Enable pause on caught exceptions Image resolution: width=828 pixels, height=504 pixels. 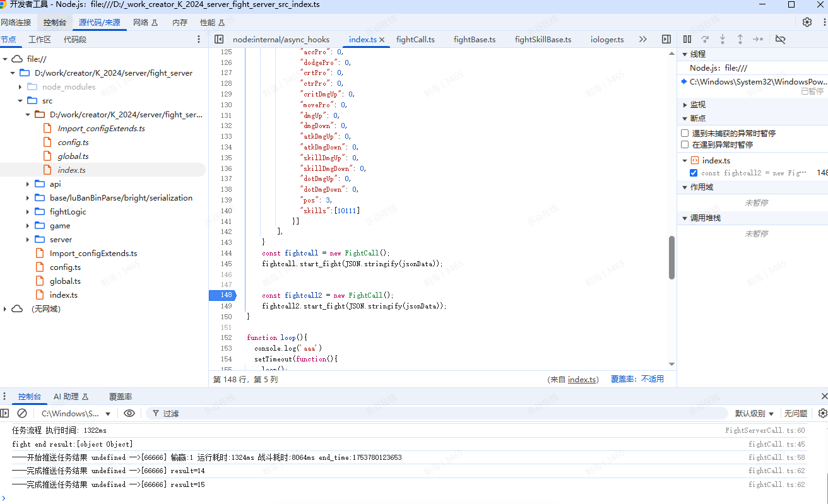point(685,144)
